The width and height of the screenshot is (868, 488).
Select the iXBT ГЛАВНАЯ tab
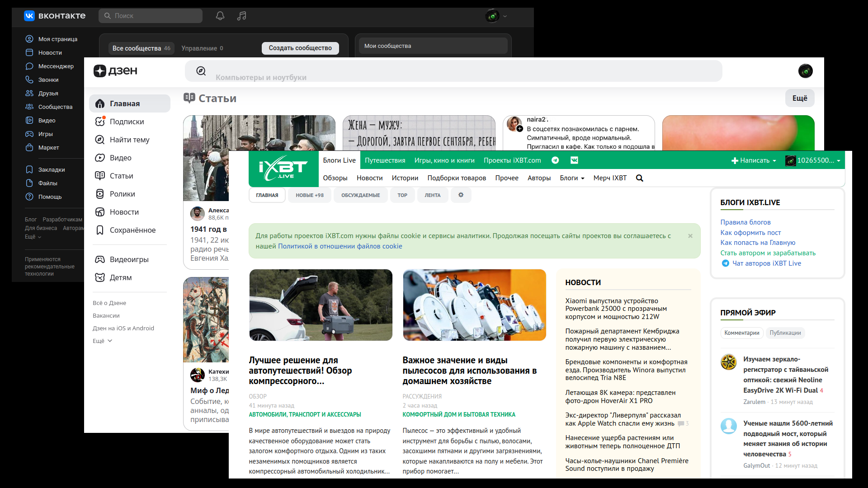(x=267, y=195)
